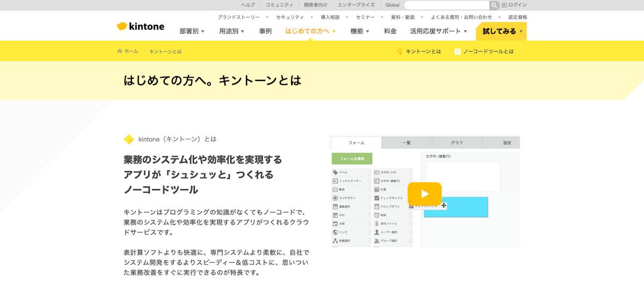
Task: Open the 料金 menu item
Action: [390, 31]
